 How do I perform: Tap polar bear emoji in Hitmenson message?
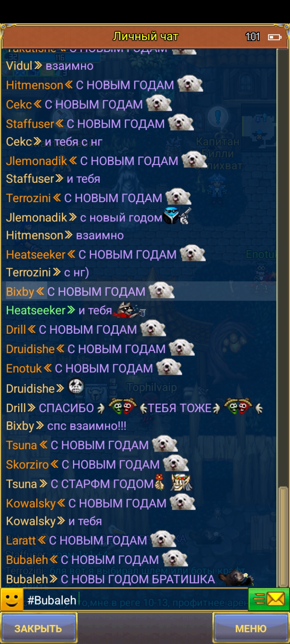coord(190,84)
